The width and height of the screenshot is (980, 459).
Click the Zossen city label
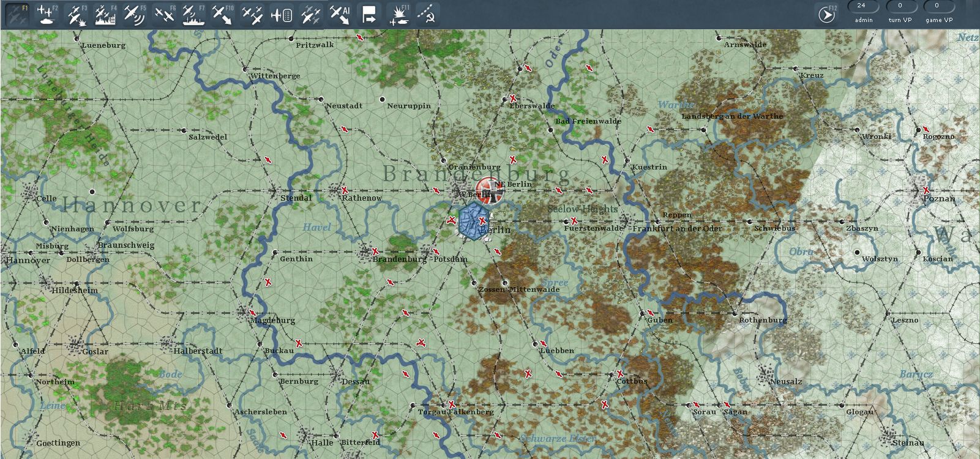point(492,289)
